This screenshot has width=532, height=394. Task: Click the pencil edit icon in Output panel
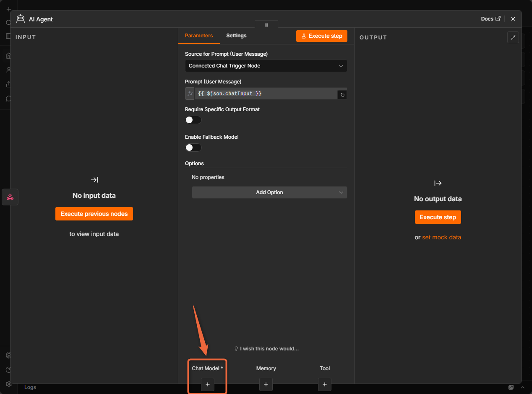513,37
